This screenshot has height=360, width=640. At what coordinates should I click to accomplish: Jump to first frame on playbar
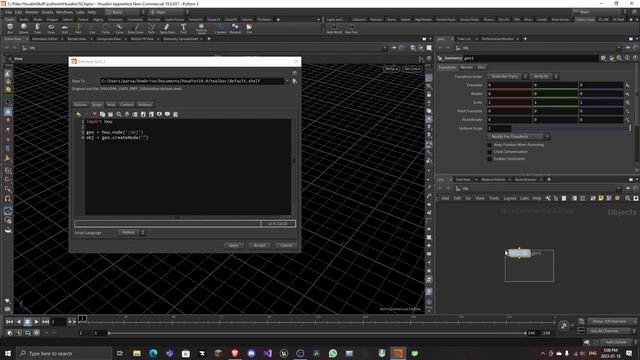click(9, 322)
